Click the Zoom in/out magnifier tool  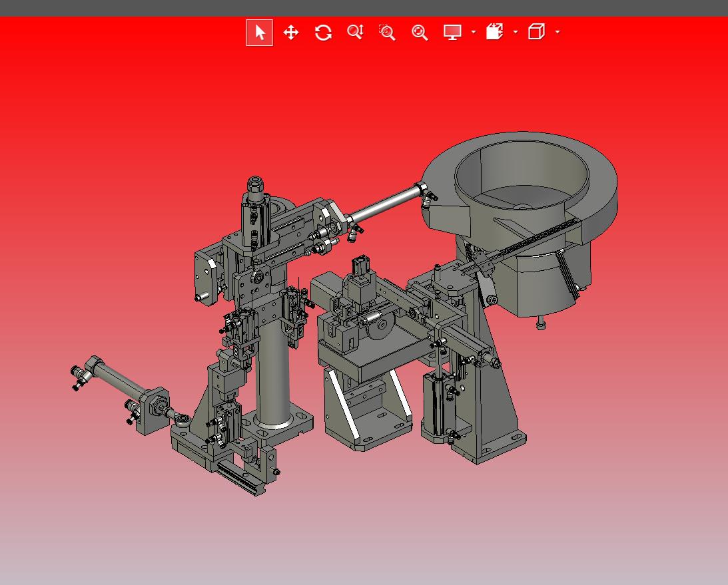click(x=355, y=33)
